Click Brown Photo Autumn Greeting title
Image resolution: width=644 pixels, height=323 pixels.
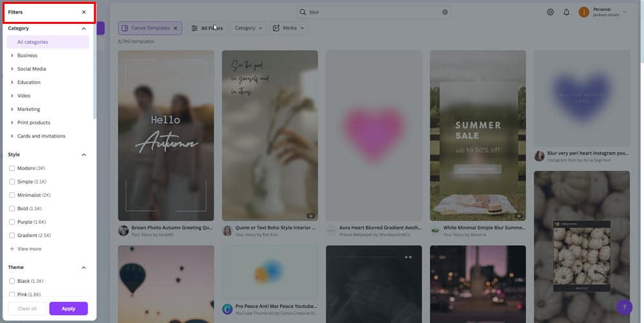(172, 228)
